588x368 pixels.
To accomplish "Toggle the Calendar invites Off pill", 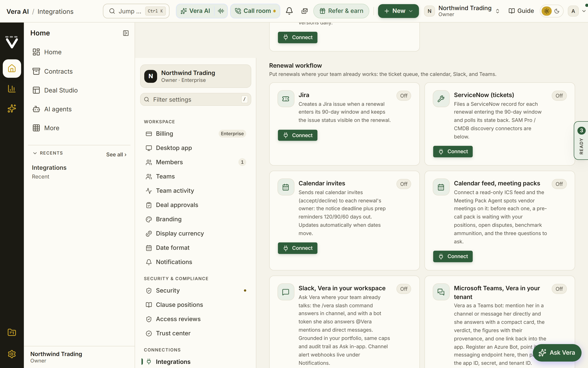I will tap(404, 184).
